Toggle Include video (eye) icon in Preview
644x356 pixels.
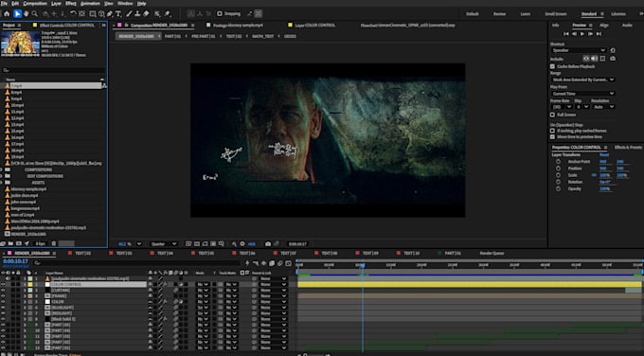click(586, 59)
